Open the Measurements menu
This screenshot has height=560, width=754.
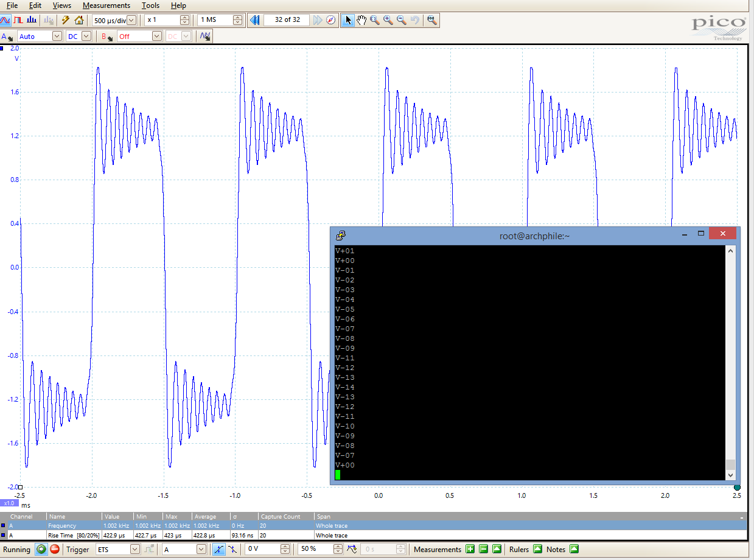[x=106, y=5]
